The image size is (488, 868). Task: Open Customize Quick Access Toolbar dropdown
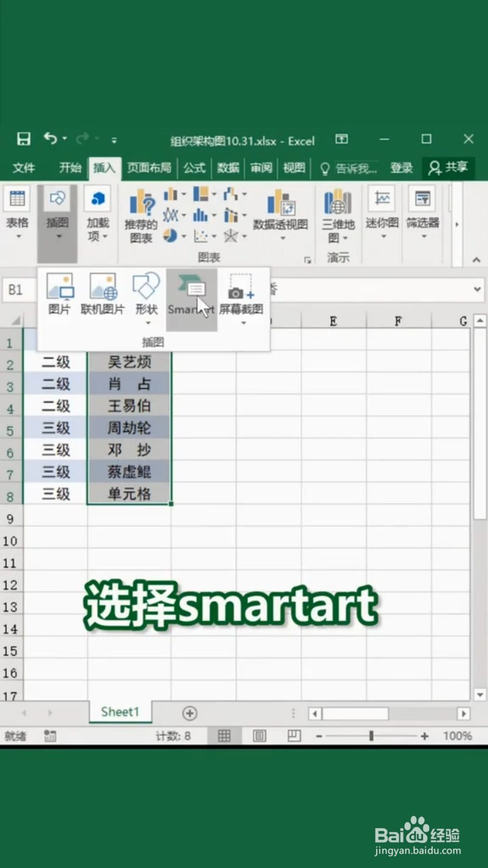coord(114,140)
